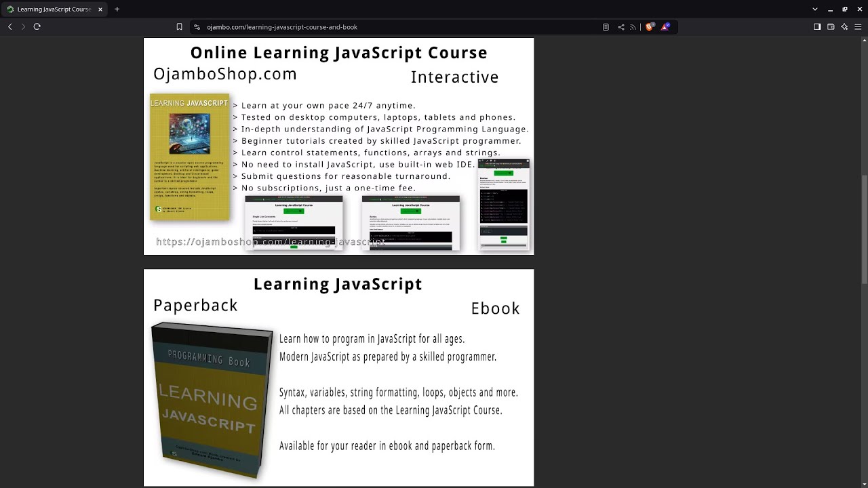Click the yellow Learning JavaScript course cover
The image size is (868, 488).
click(x=189, y=157)
